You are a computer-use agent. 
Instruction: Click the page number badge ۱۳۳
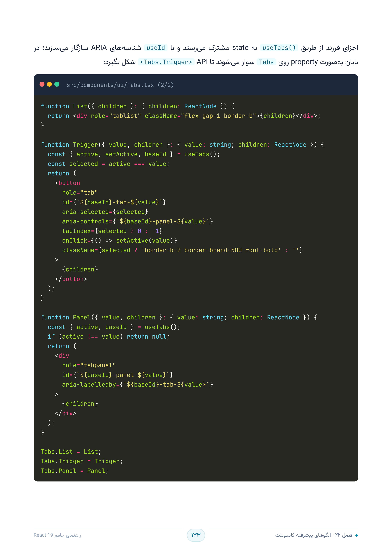[x=196, y=535]
